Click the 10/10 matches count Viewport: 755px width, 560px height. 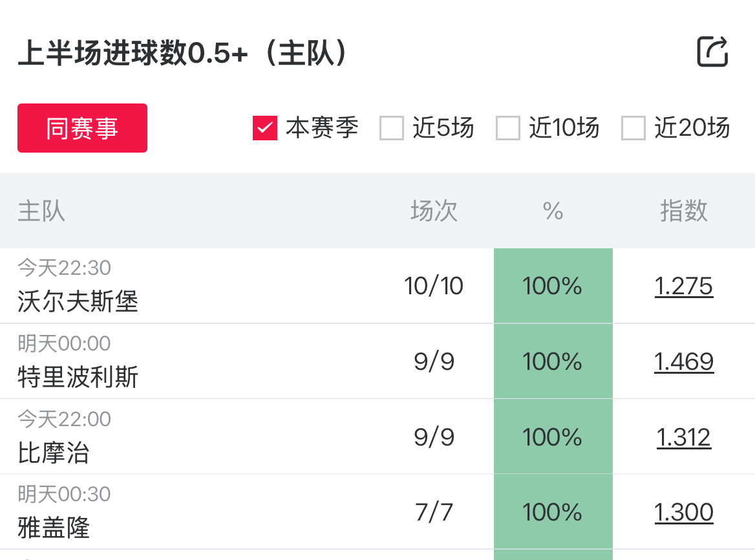pyautogui.click(x=434, y=286)
